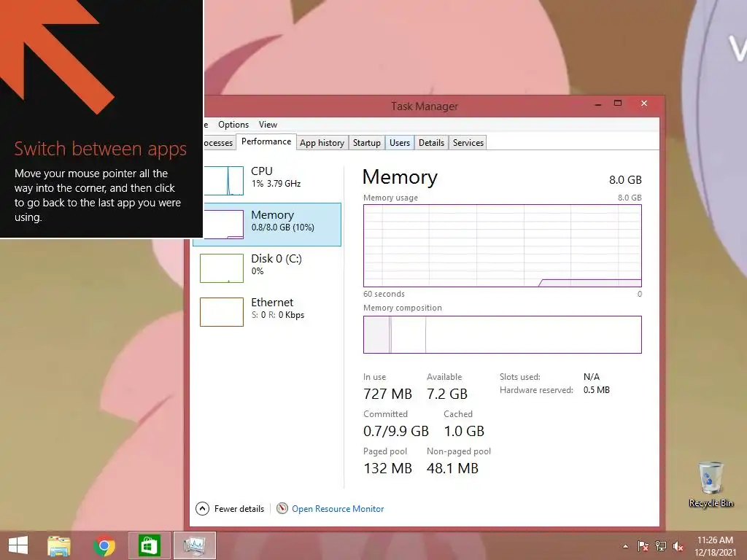Screen dimensions: 747x560
Task: Switch to the Startup tab
Action: pos(367,143)
